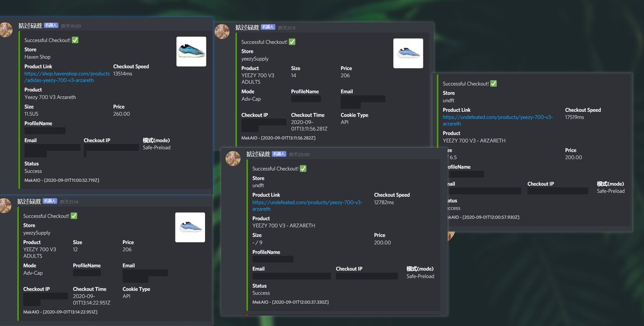644x326 pixels.
Task: Click the MekAIO footer dated 2020-09-01T11:00:52.719Z
Action: point(62,180)
